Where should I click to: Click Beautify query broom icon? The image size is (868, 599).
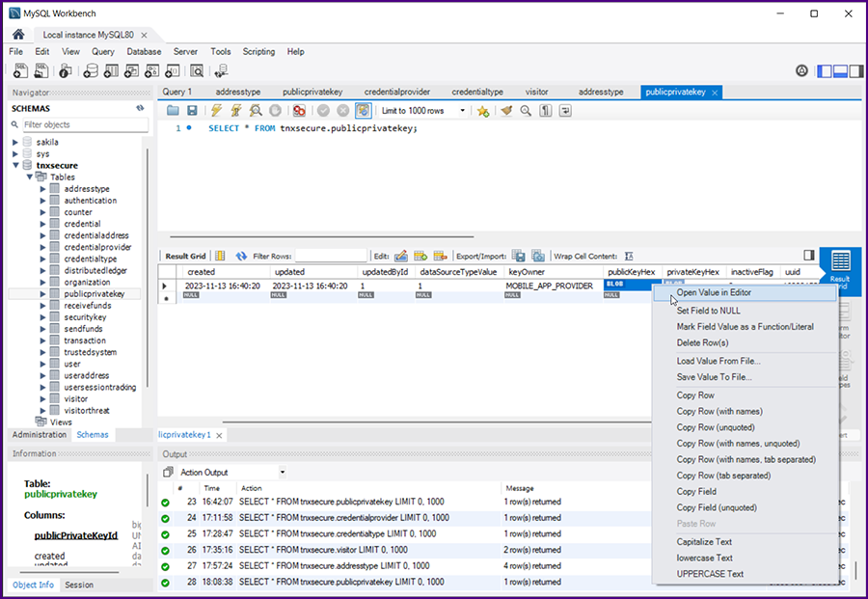point(506,111)
